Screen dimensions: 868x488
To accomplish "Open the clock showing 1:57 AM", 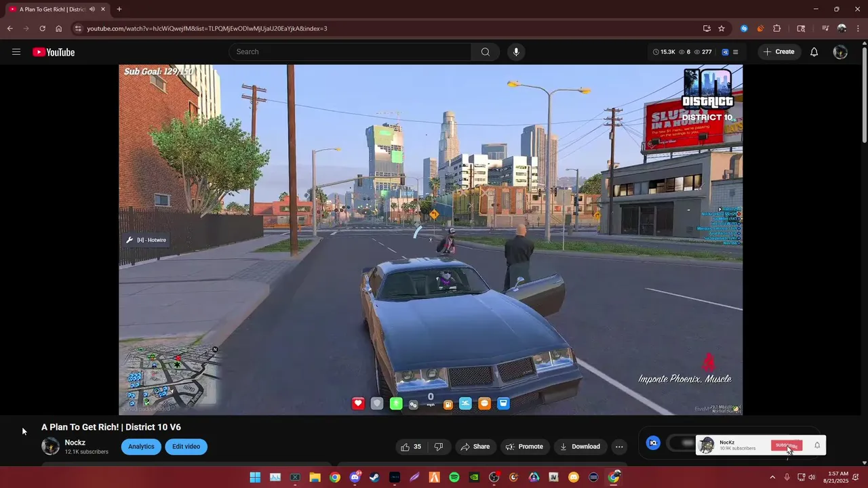I will 835,477.
